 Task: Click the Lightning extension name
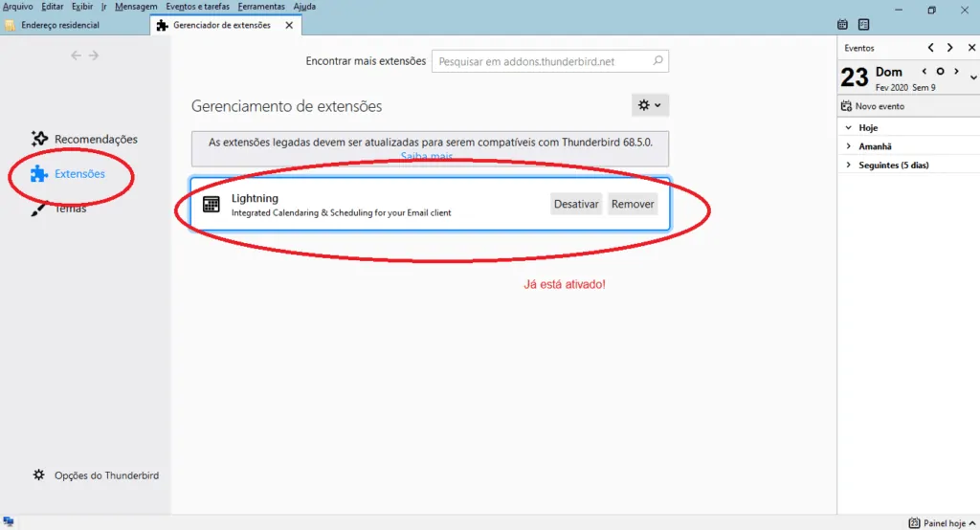[255, 198]
